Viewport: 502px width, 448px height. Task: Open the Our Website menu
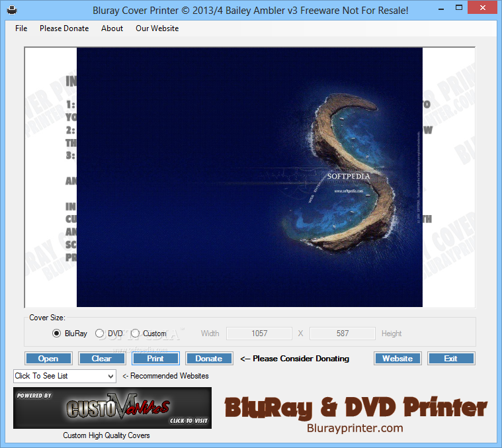point(157,28)
